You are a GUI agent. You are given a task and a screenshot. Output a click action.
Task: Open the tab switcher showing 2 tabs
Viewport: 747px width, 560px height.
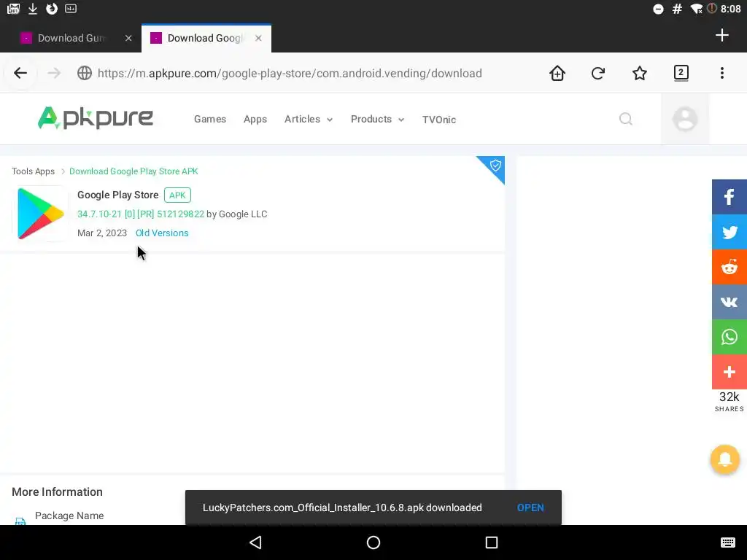coord(681,73)
